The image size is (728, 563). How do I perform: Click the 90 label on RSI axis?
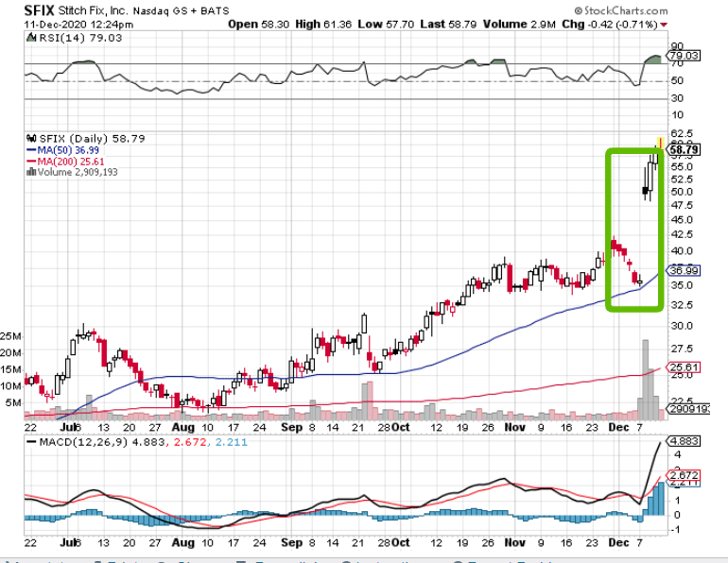pyautogui.click(x=677, y=46)
